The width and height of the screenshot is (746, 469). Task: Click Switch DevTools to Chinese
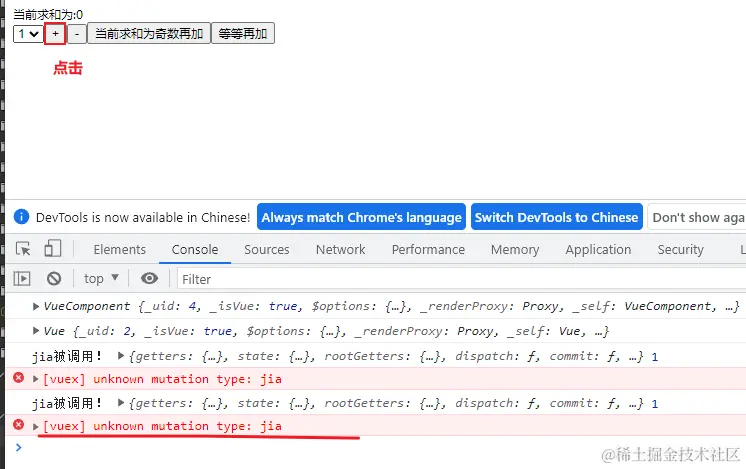(x=557, y=217)
